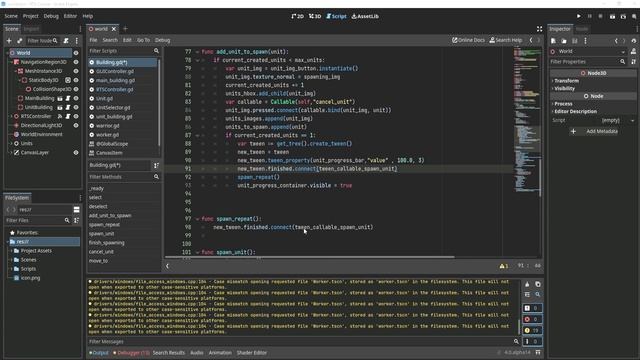Click the attach script icon in Scene dock toolbar
Image resolution: width=640 pixels, height=360 pixels.
coord(66,41)
